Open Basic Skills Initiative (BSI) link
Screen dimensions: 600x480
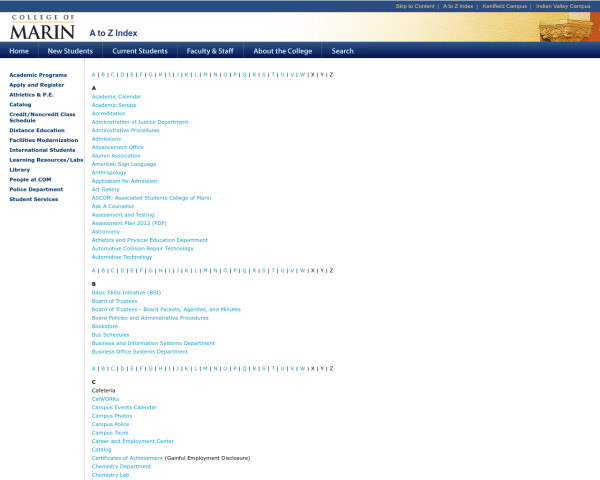pos(126,292)
